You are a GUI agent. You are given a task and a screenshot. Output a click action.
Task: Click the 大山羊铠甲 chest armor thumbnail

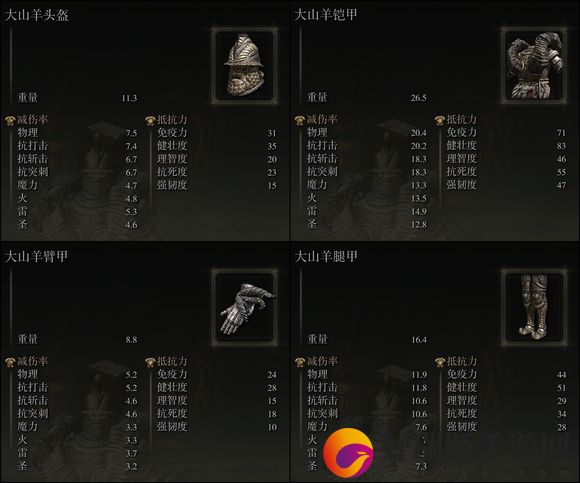point(534,65)
